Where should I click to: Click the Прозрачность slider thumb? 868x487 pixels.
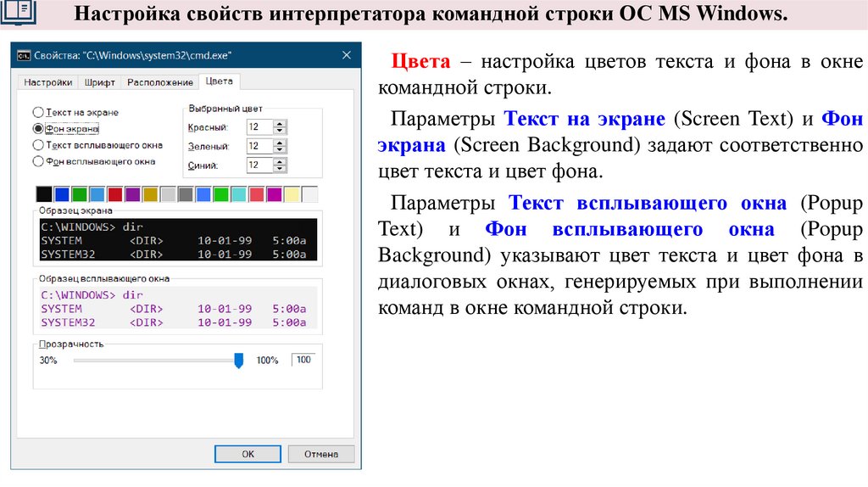click(238, 360)
